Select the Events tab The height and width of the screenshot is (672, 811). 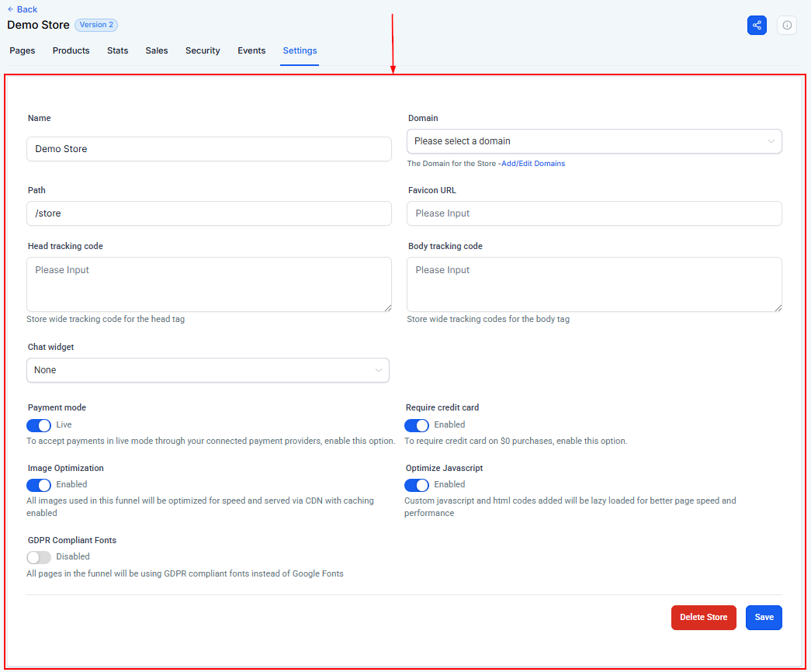pos(251,50)
